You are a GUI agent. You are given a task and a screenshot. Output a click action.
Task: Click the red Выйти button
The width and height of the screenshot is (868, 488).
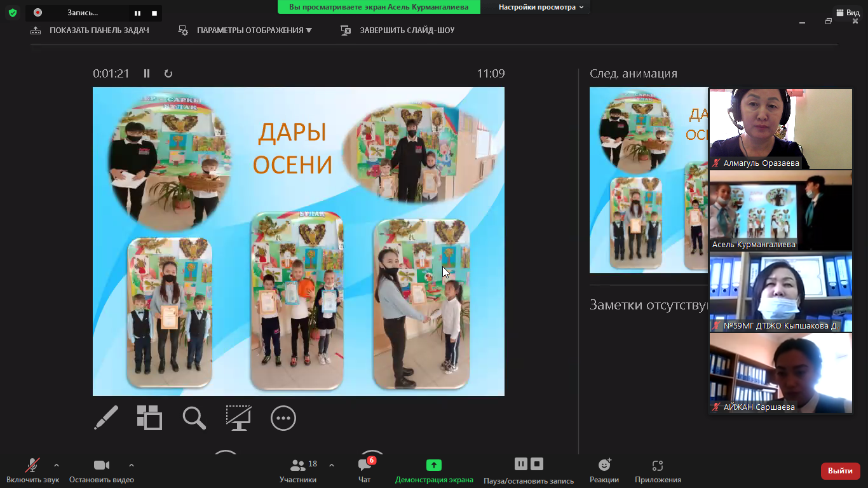[x=840, y=471]
